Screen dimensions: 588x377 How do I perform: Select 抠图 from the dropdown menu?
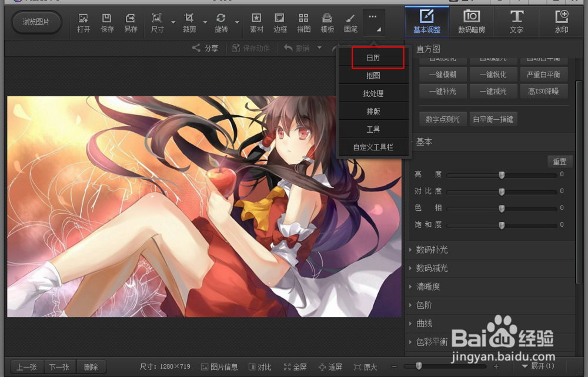pos(373,76)
